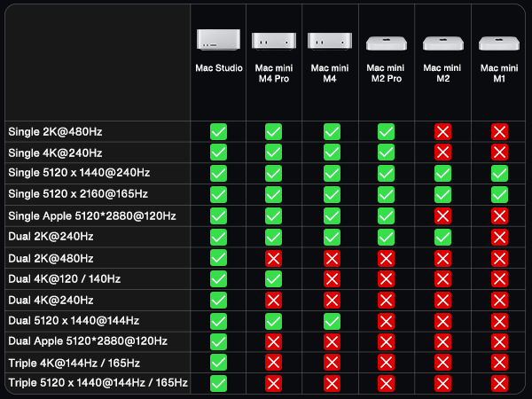Screen dimensions: 532x399
Task: Click the Mac mini M2 device image
Action: (443, 43)
